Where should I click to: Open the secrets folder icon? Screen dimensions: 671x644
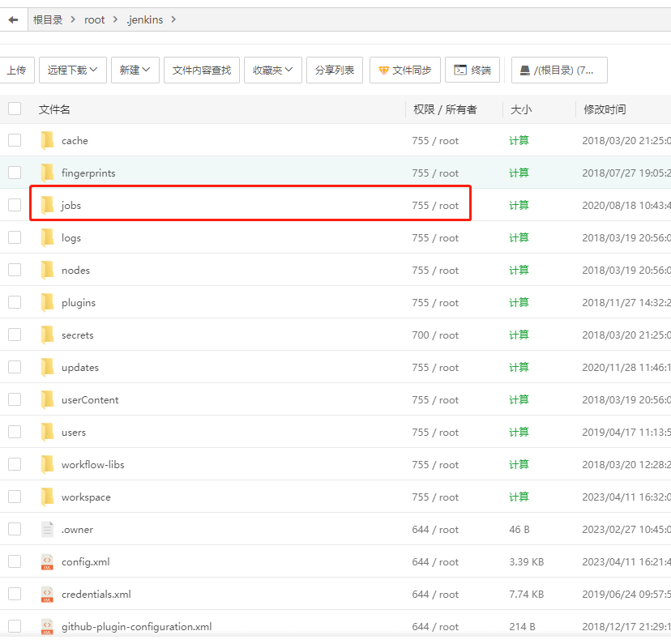click(47, 335)
